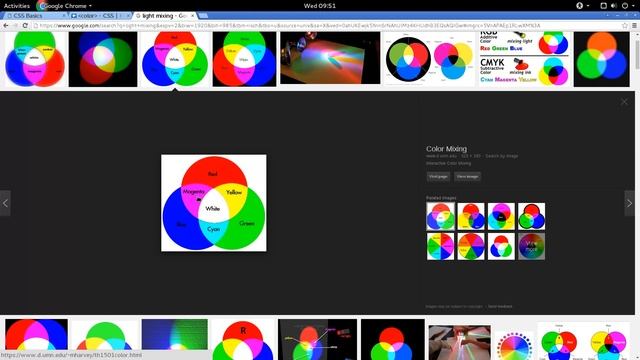Select the light mixing Google tab
Screen dimensions: 640x360
165,16
